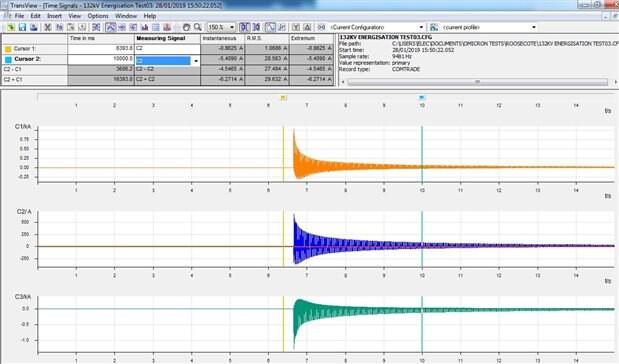
Task: Click the 'Sample rate:' 9481 Hz value
Action: (402, 56)
